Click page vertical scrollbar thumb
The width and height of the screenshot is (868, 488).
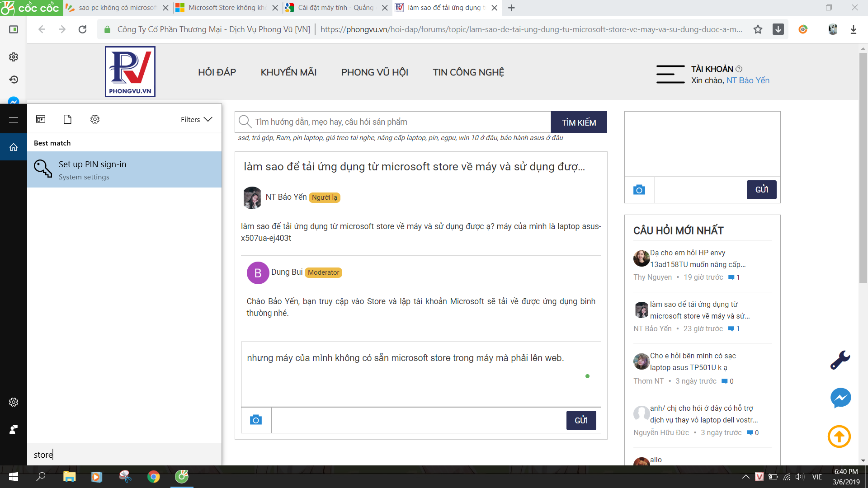pos(863,167)
